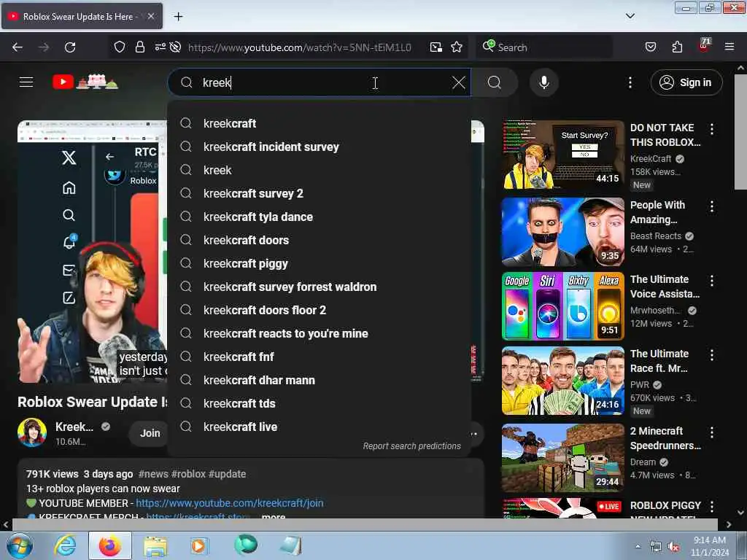Select 'kreekcraft tds' suggestion
Screen dimensions: 747x560
pos(320,403)
